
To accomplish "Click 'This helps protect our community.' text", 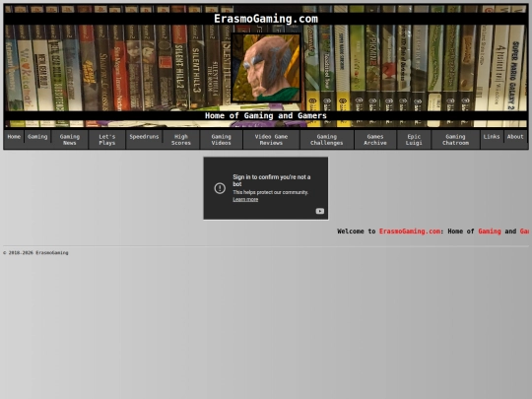I will (x=270, y=192).
